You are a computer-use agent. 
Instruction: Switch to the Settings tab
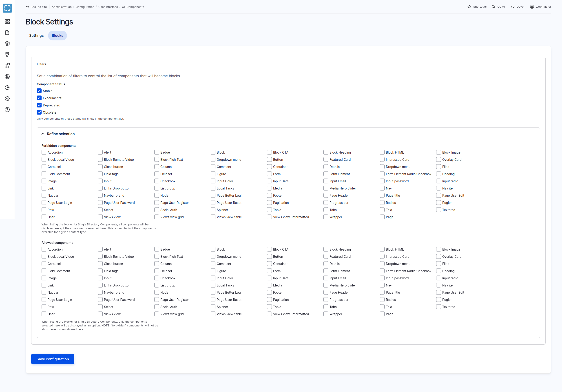36,35
